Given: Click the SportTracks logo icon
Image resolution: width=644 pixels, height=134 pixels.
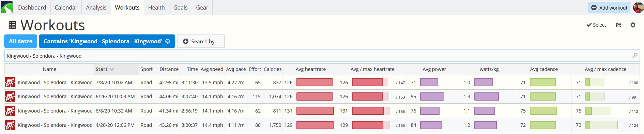Looking at the screenshot, I should point(6,7).
